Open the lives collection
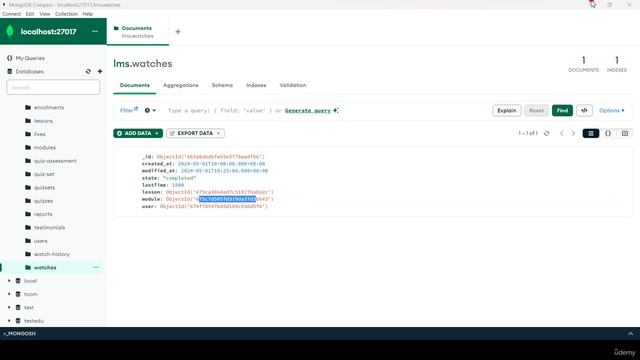The image size is (640, 360). [x=40, y=134]
